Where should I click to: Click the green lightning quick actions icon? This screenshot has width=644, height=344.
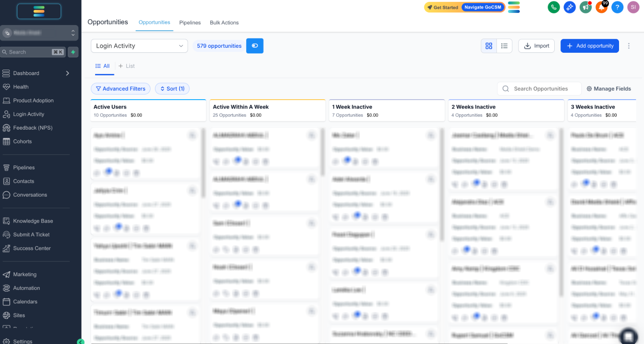coord(73,52)
